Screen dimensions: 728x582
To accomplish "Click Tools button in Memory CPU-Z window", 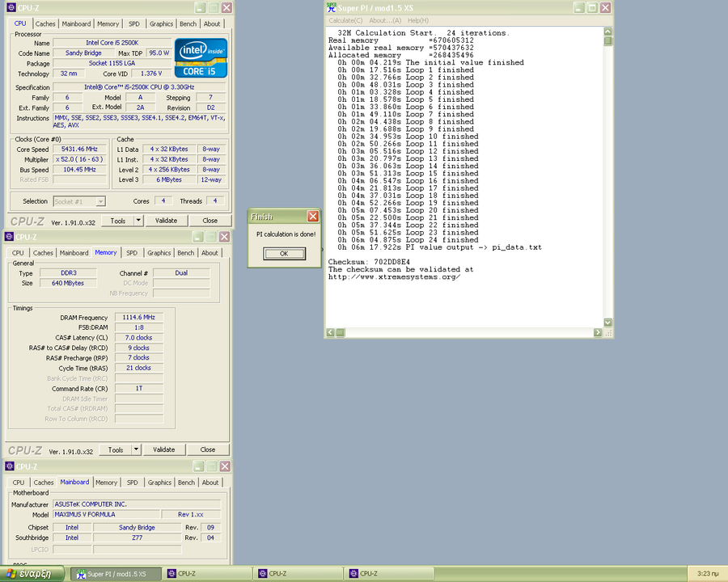I will point(116,449).
